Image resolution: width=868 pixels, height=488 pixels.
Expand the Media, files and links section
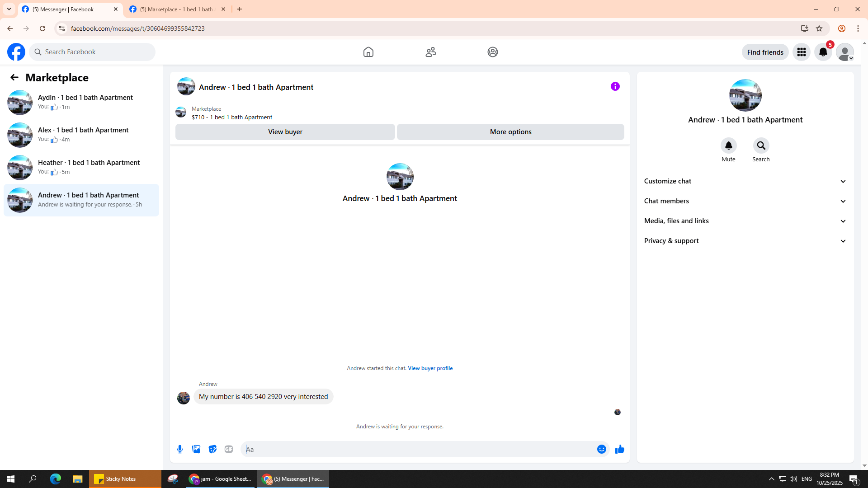pyautogui.click(x=745, y=221)
